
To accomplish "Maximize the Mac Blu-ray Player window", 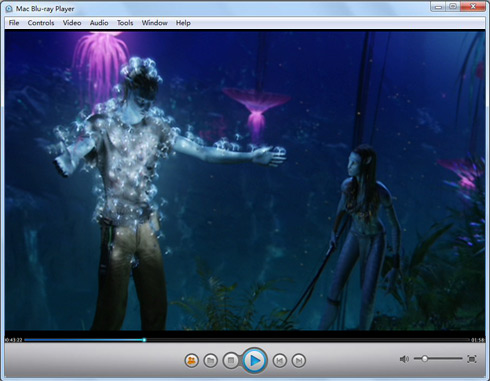I will click(453, 7).
